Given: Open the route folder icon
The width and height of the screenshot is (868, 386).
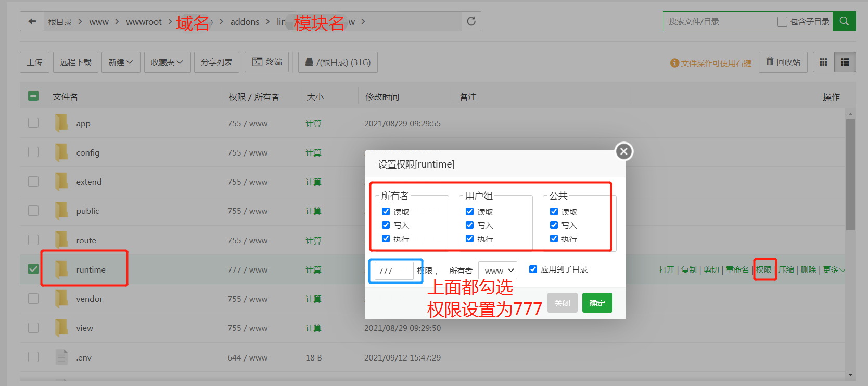Looking at the screenshot, I should (61, 240).
